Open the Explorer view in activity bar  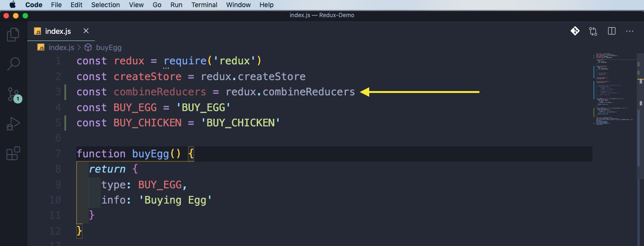(13, 34)
